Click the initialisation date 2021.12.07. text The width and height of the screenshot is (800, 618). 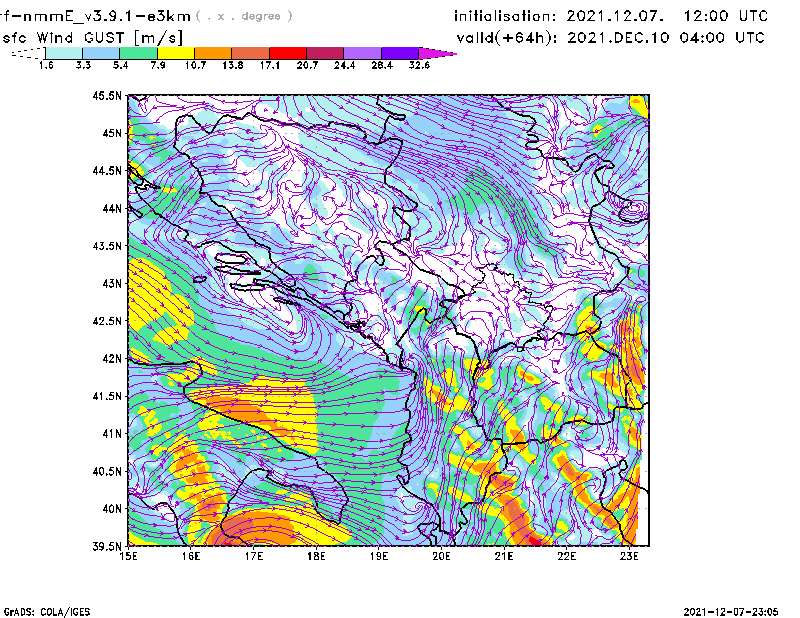coord(615,16)
